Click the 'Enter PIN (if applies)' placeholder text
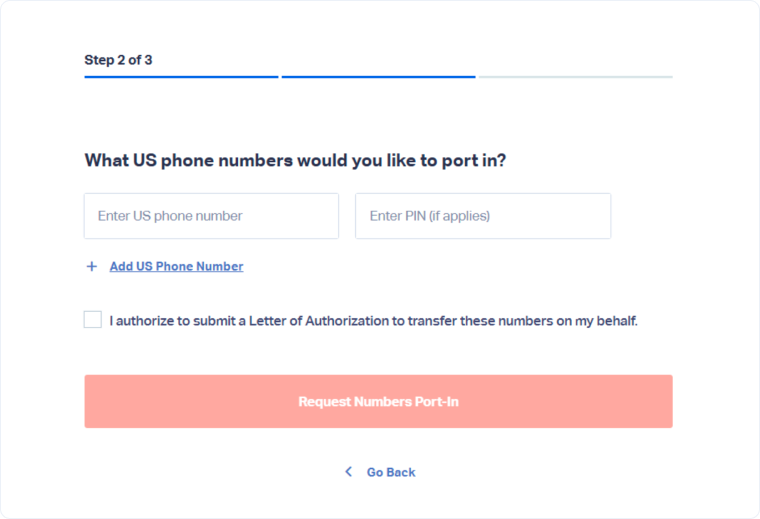760x519 pixels. 430,216
